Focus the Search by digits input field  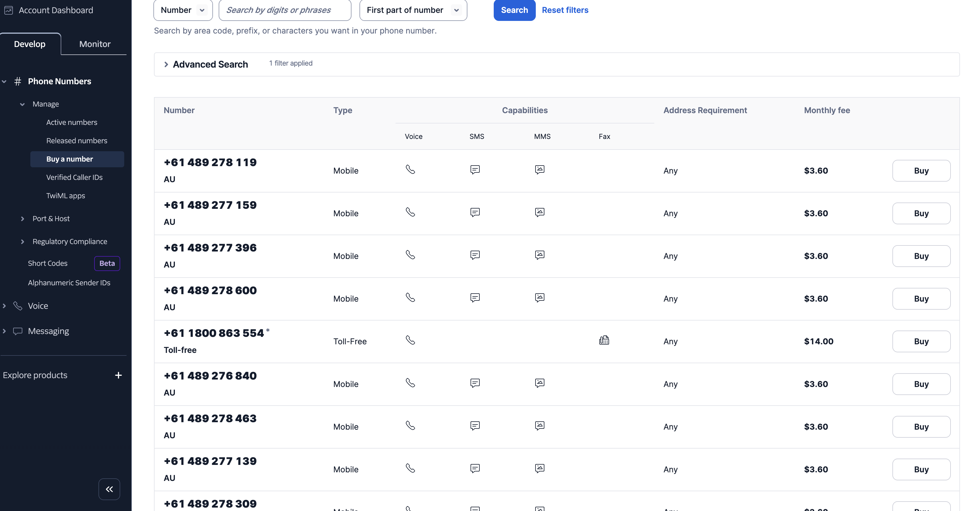[x=285, y=10]
